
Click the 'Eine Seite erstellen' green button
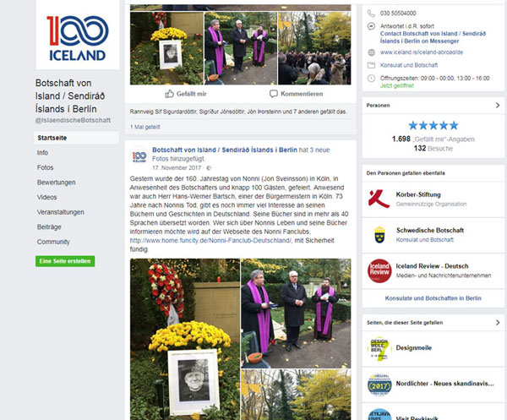(x=65, y=261)
